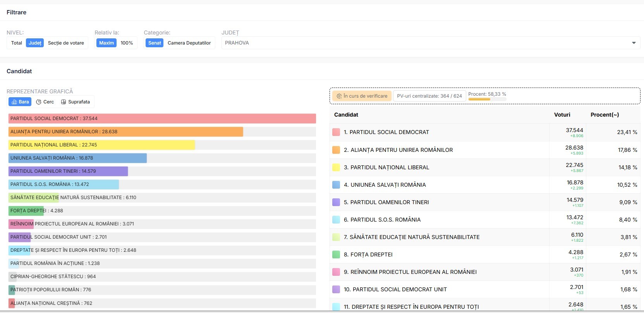Click the Alianța Național Creștină 762 bar
Image resolution: width=644 pixels, height=313 pixels.
[12, 303]
